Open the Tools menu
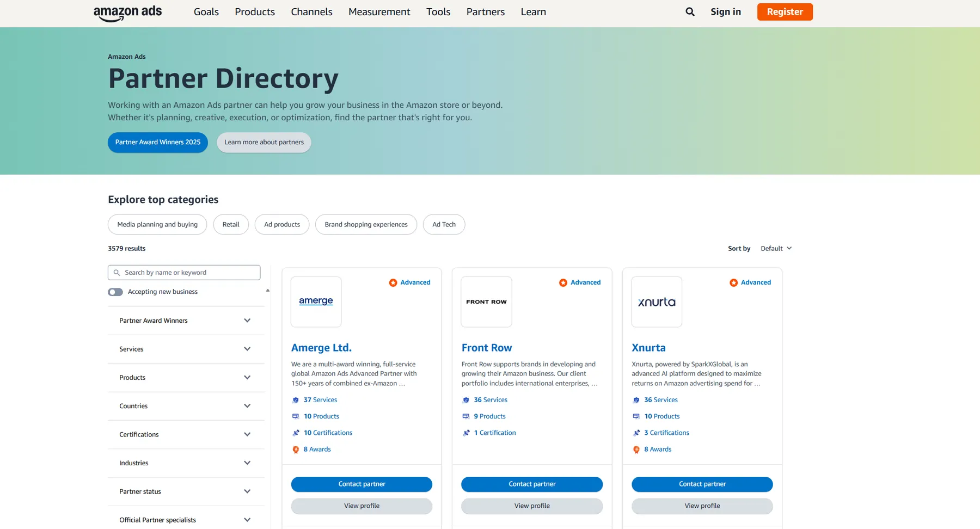Screen dimensions: 980x529 coord(438,12)
